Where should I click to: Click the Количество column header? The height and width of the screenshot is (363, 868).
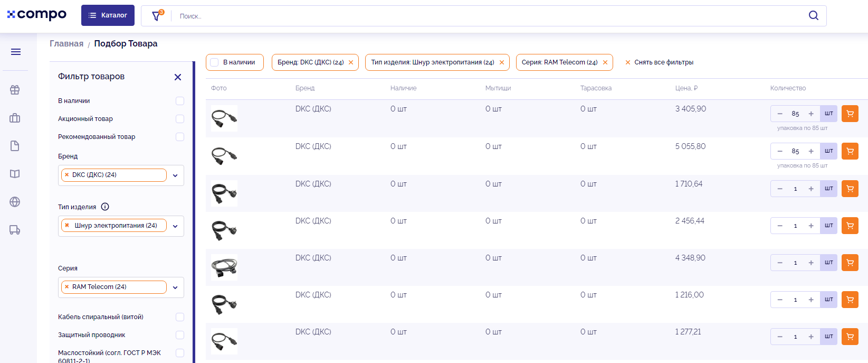tap(788, 88)
